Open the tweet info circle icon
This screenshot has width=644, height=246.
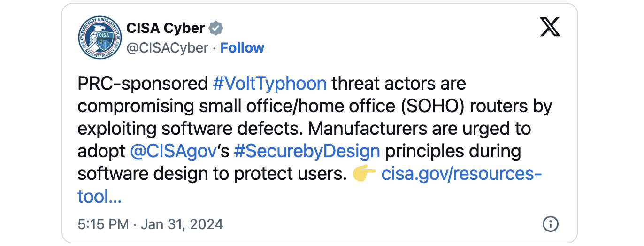(550, 224)
